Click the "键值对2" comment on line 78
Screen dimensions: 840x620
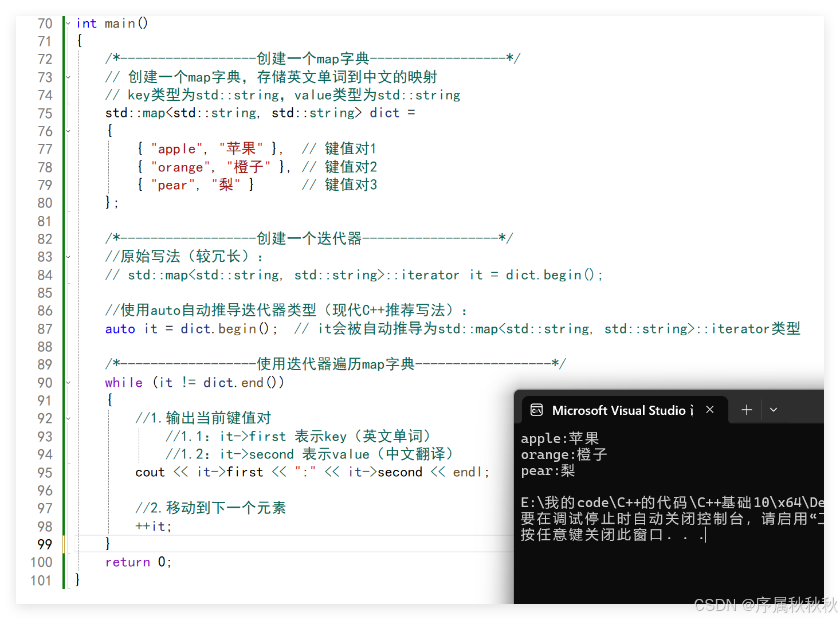click(351, 167)
